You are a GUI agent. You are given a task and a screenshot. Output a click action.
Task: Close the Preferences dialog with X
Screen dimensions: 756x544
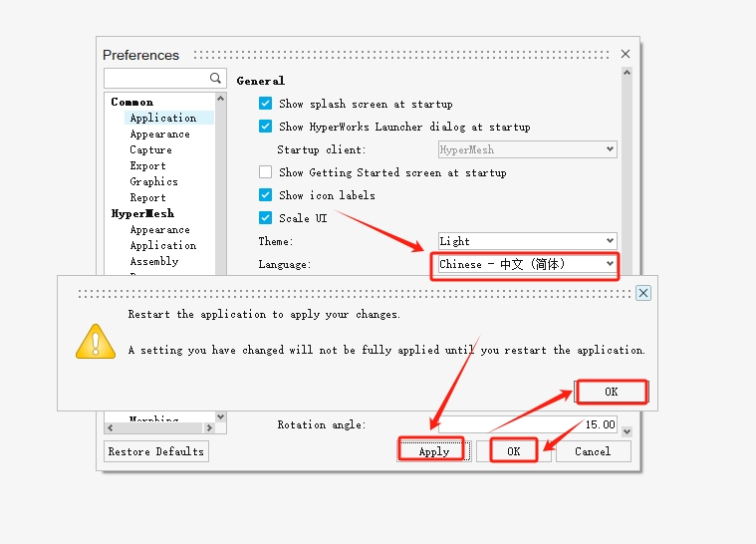(x=626, y=54)
